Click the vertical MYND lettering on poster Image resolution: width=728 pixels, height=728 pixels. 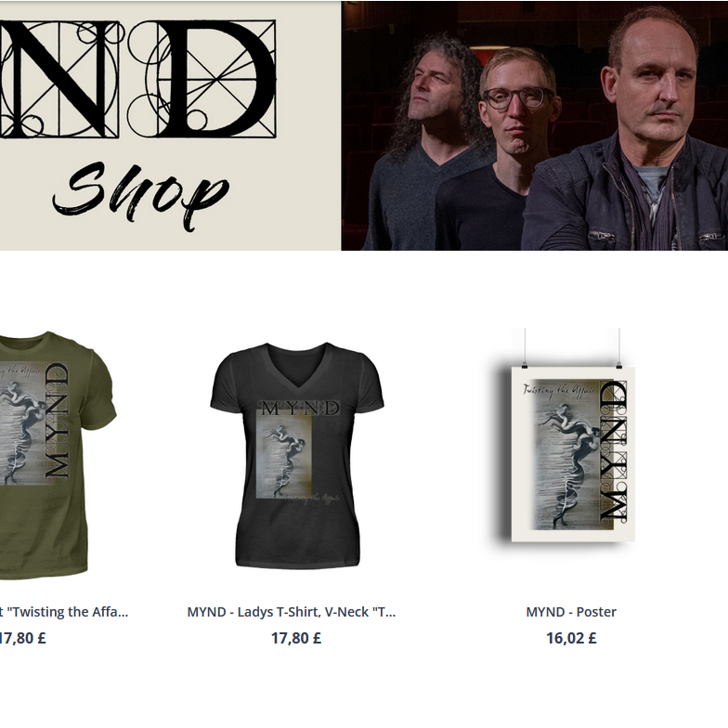pos(613,450)
